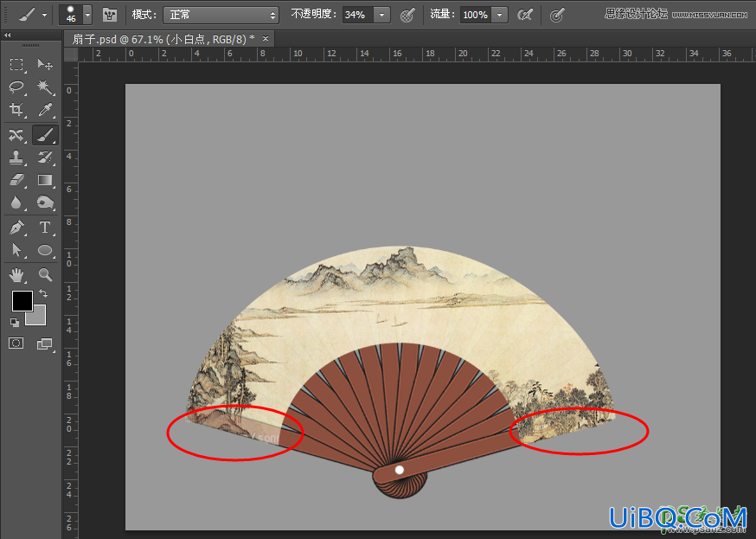
Task: Swap foreground and background colors
Action: (43, 293)
